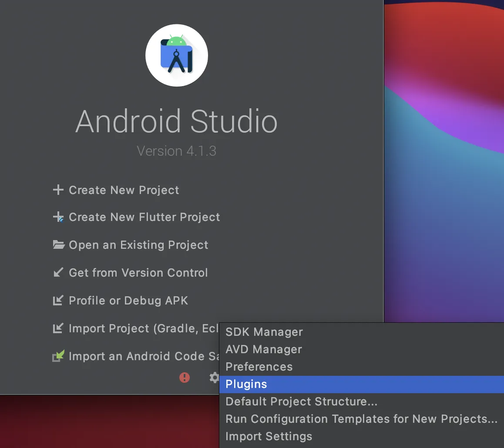Click the Version 4.1.3 label

point(176,151)
